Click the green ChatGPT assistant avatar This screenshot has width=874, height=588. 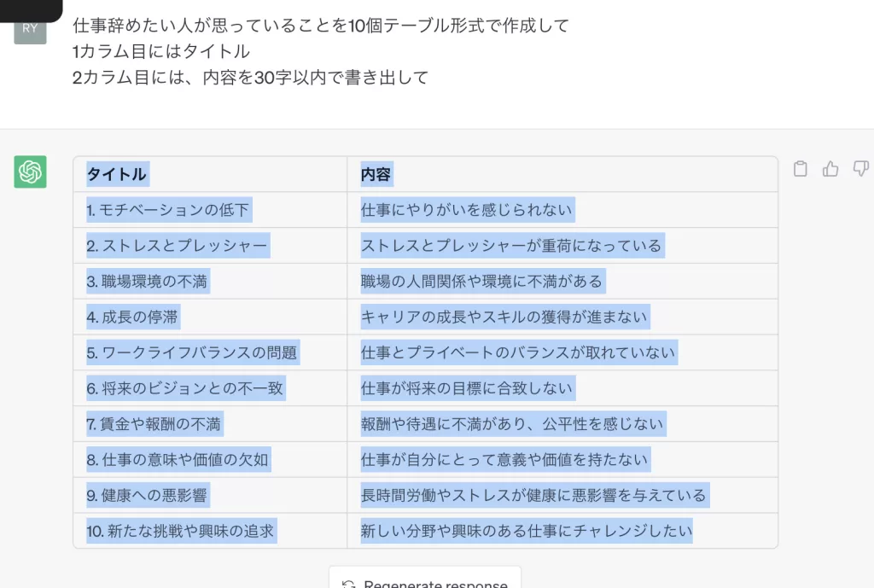pos(30,173)
